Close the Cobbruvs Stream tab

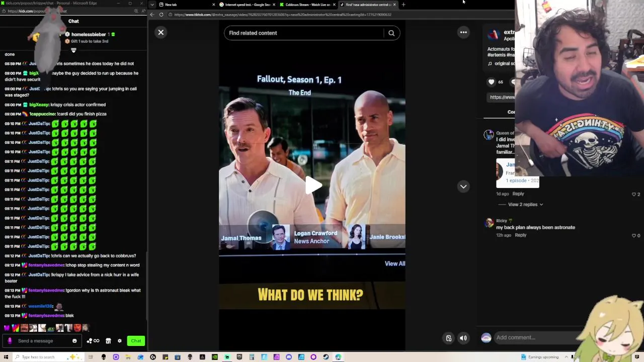coord(334,5)
